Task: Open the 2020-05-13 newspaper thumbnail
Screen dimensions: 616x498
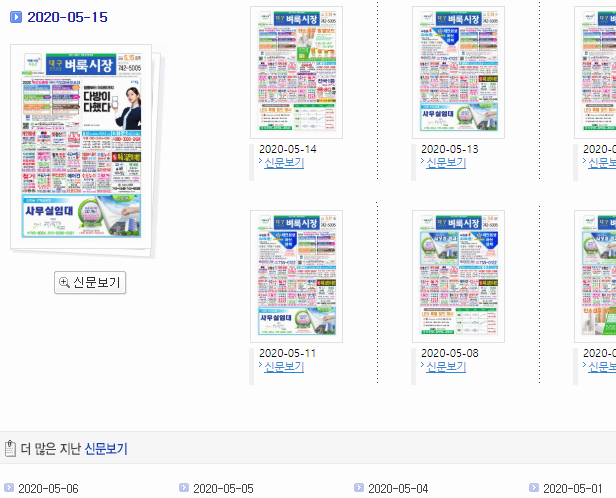Action: (x=458, y=72)
